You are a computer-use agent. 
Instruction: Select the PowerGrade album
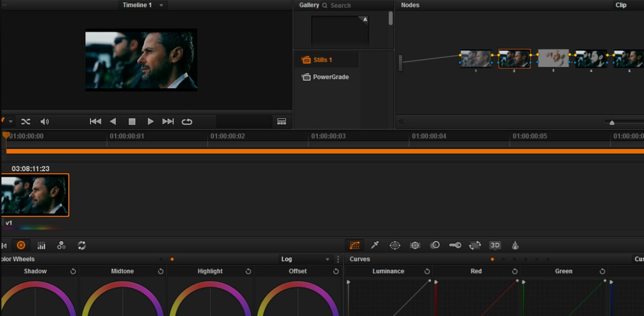coord(330,77)
